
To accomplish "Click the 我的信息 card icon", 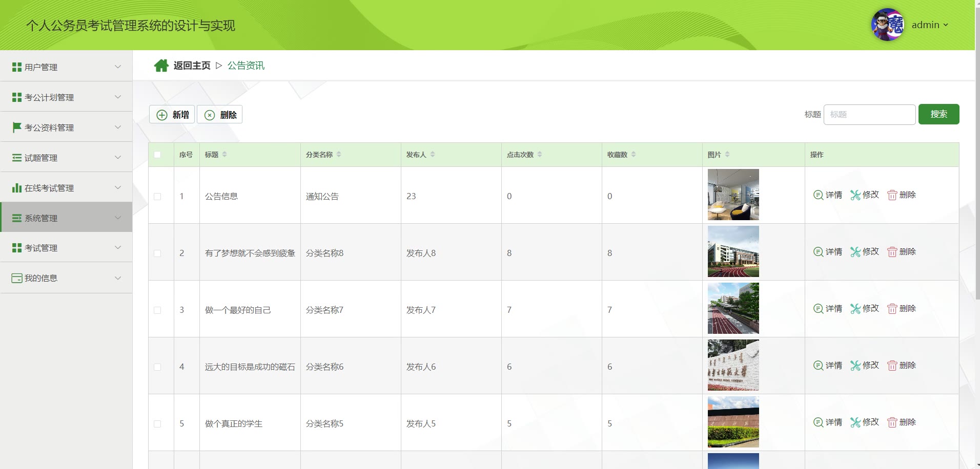I will [17, 278].
